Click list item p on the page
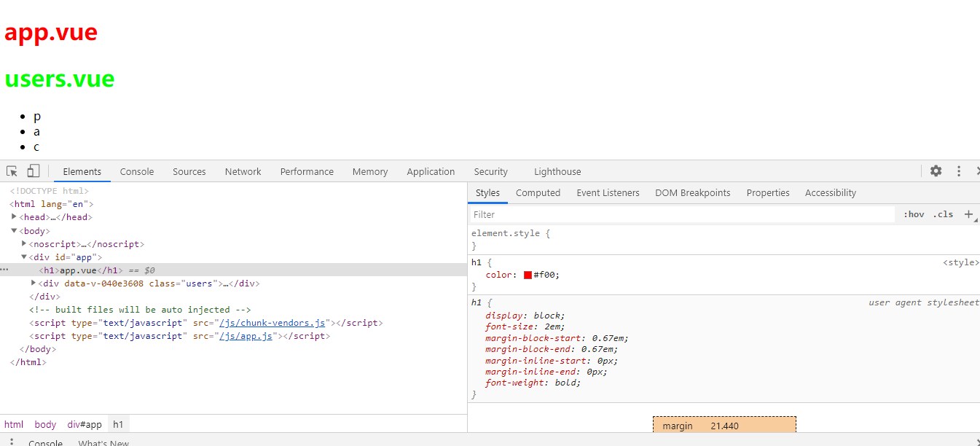The width and height of the screenshot is (980, 446). pyautogui.click(x=37, y=117)
